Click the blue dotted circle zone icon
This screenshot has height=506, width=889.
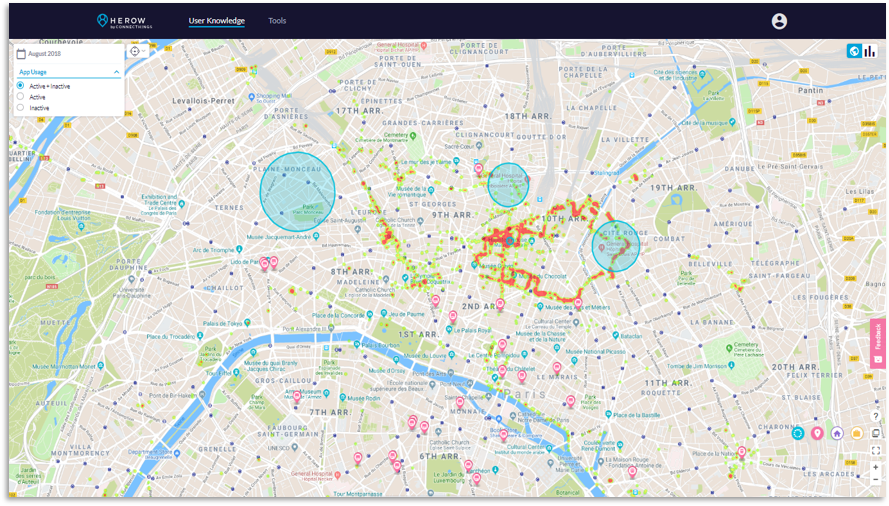[797, 433]
